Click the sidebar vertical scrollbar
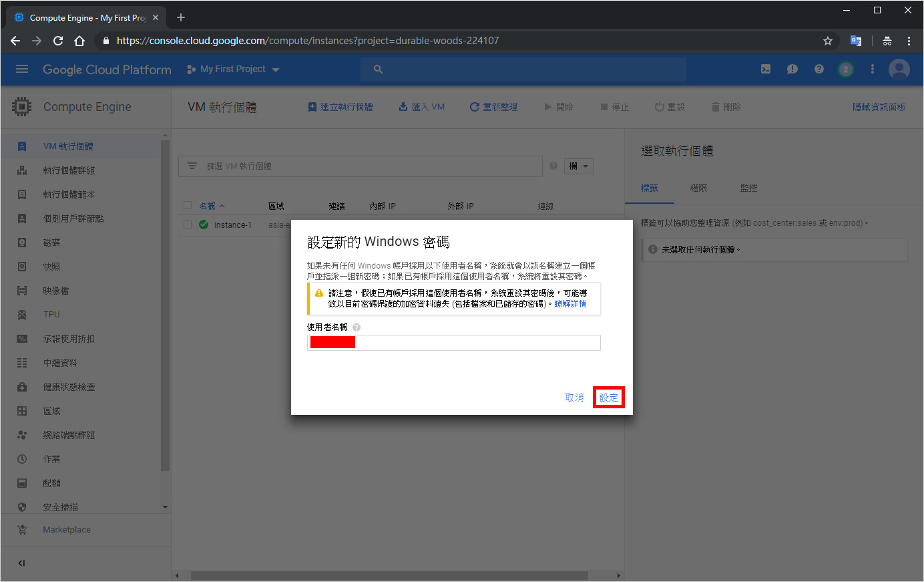The width and height of the screenshot is (924, 582). pos(165,305)
